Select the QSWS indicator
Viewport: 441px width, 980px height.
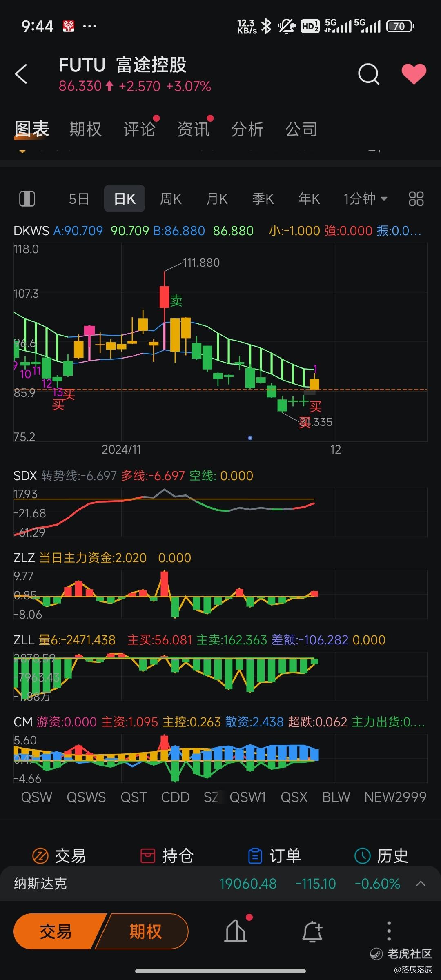tap(86, 797)
